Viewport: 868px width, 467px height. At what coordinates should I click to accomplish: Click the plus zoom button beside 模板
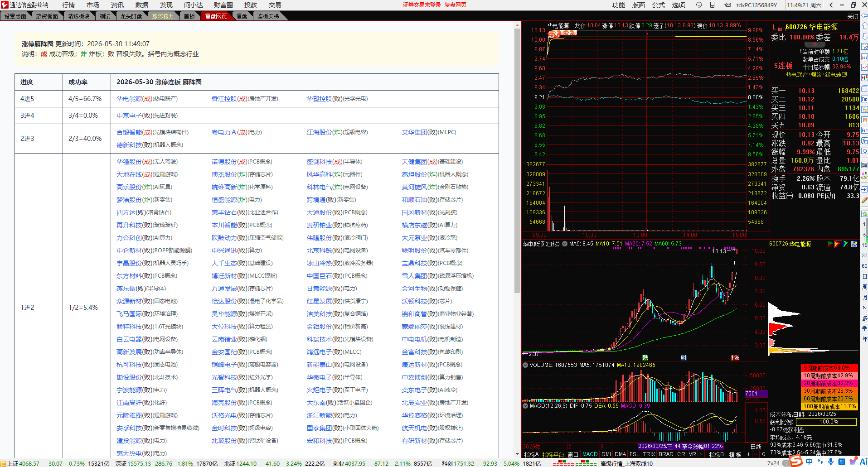(x=749, y=454)
